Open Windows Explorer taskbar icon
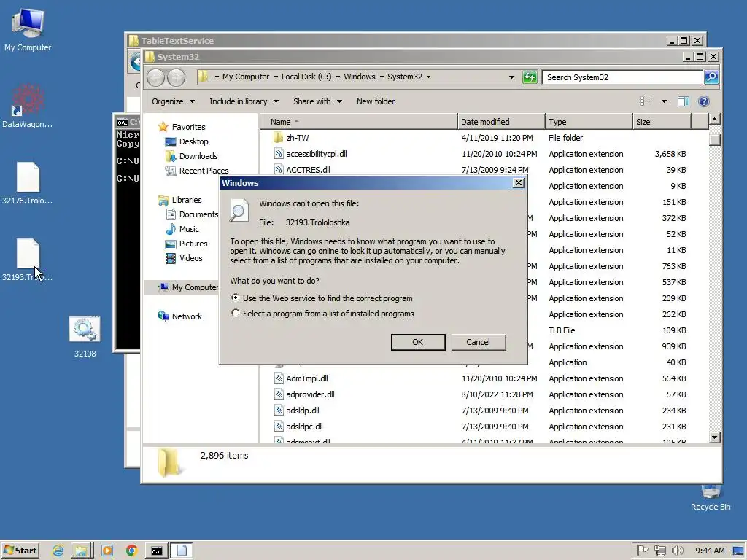747x560 pixels. coord(81,551)
